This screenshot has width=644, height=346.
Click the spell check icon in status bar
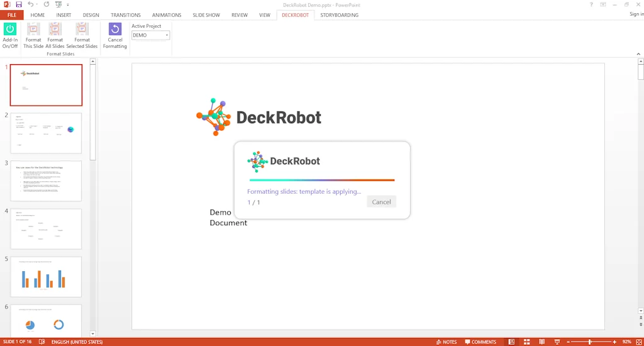pyautogui.click(x=42, y=342)
